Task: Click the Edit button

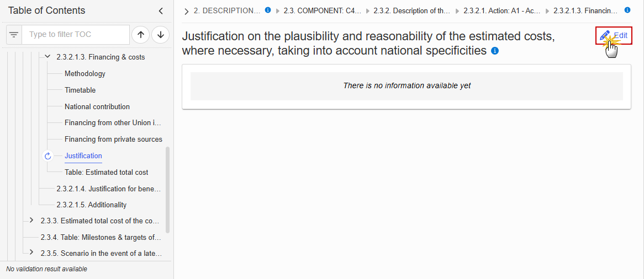Action: tap(614, 36)
